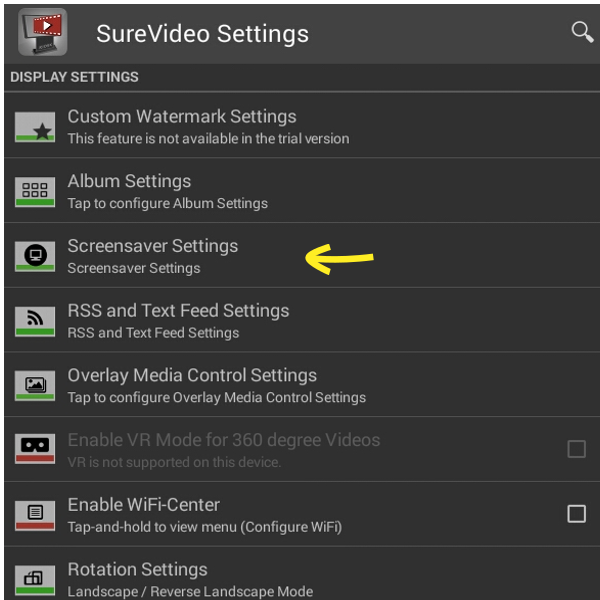Open Screensaver Settings entry

tap(302, 255)
